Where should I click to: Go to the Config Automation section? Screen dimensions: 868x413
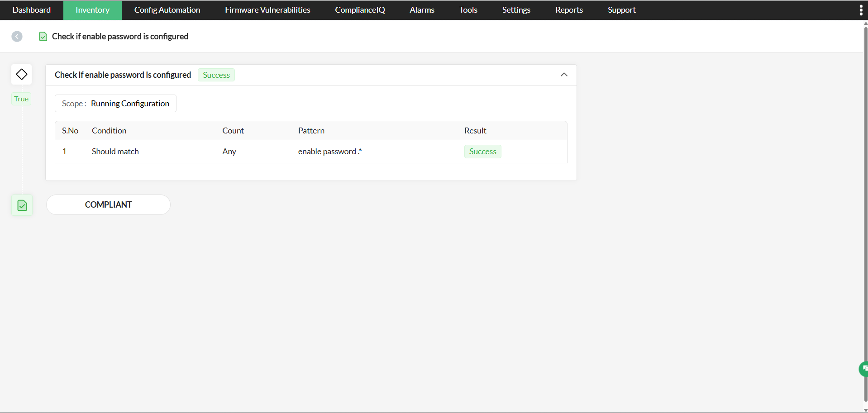tap(167, 9)
